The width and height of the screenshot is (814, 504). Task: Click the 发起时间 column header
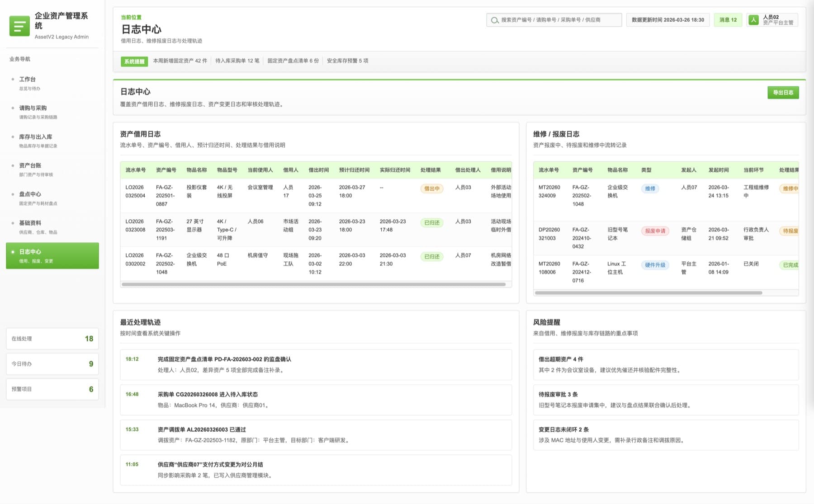[x=719, y=170]
